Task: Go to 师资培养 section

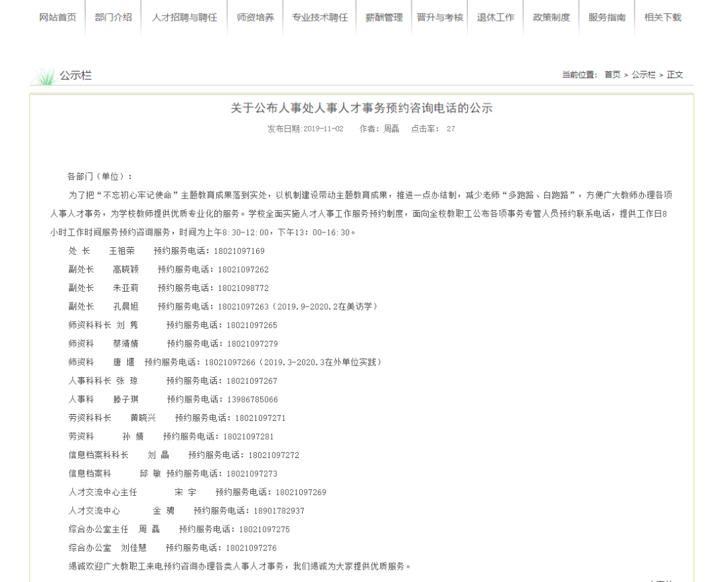Action: click(x=255, y=18)
